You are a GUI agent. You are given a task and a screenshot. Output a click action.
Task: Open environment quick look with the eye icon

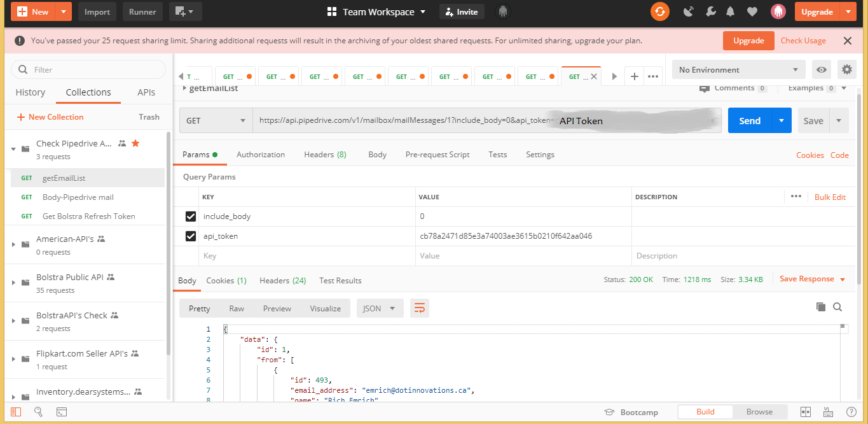(820, 69)
